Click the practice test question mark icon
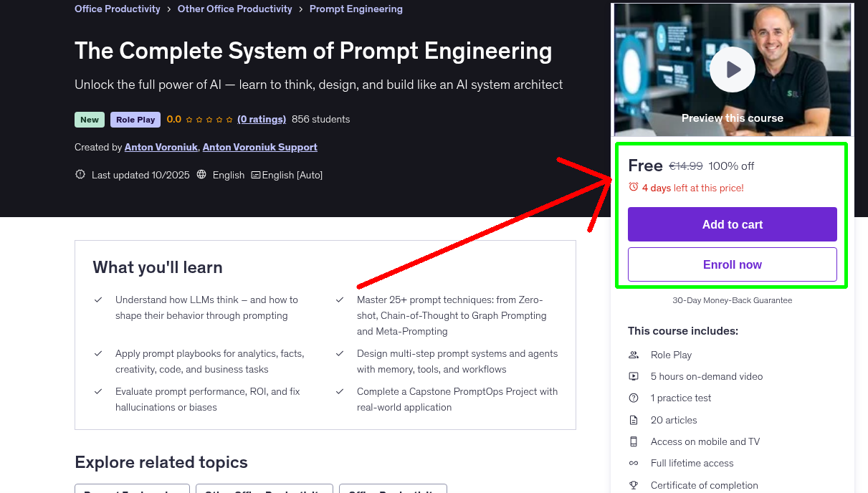The width and height of the screenshot is (868, 493). click(634, 398)
